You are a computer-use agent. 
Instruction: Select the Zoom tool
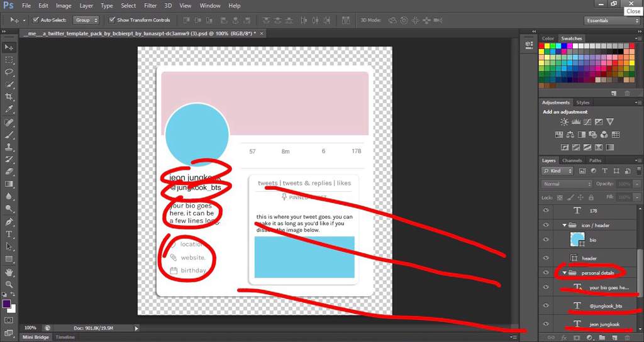(x=9, y=284)
